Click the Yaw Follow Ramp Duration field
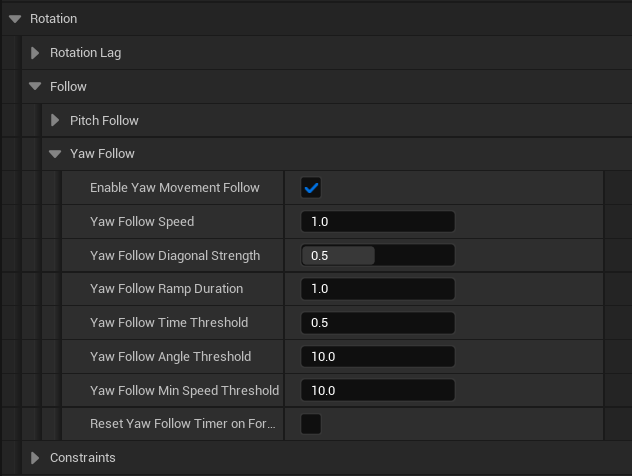Viewport: 632px width, 476px height. (378, 289)
